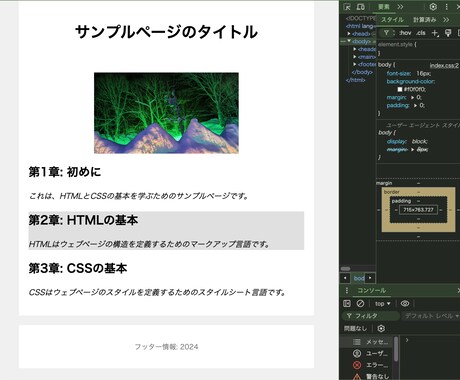Show more DevTools panels next to 要素
The height and width of the screenshot is (380, 460).
point(400,7)
